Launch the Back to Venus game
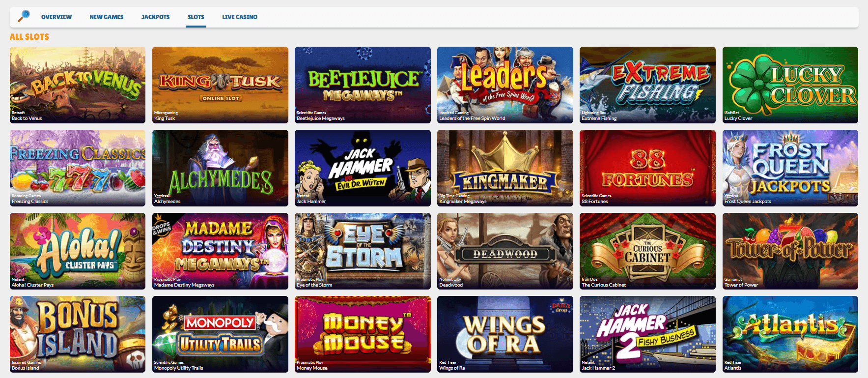 78,85
